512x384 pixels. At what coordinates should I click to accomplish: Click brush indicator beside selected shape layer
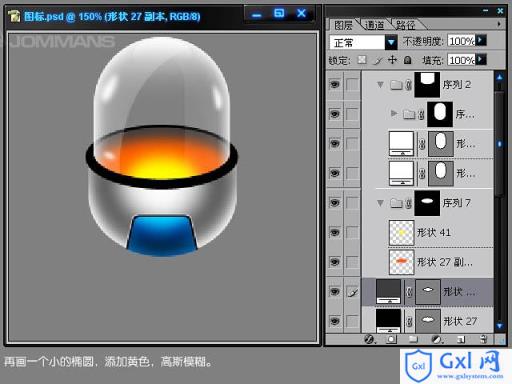[352, 292]
